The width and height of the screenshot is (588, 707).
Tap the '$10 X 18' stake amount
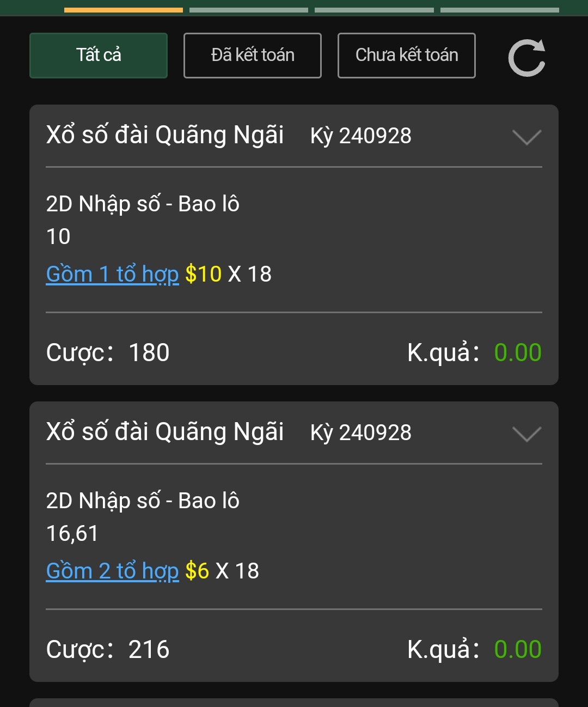tap(228, 274)
